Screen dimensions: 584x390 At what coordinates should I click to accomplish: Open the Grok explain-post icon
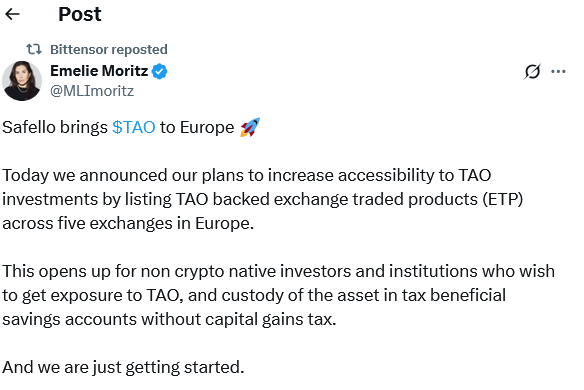pyautogui.click(x=532, y=72)
